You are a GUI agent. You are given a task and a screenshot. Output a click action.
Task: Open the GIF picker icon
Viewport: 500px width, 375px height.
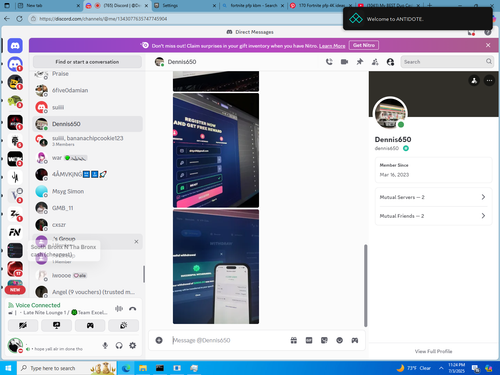coord(309,340)
